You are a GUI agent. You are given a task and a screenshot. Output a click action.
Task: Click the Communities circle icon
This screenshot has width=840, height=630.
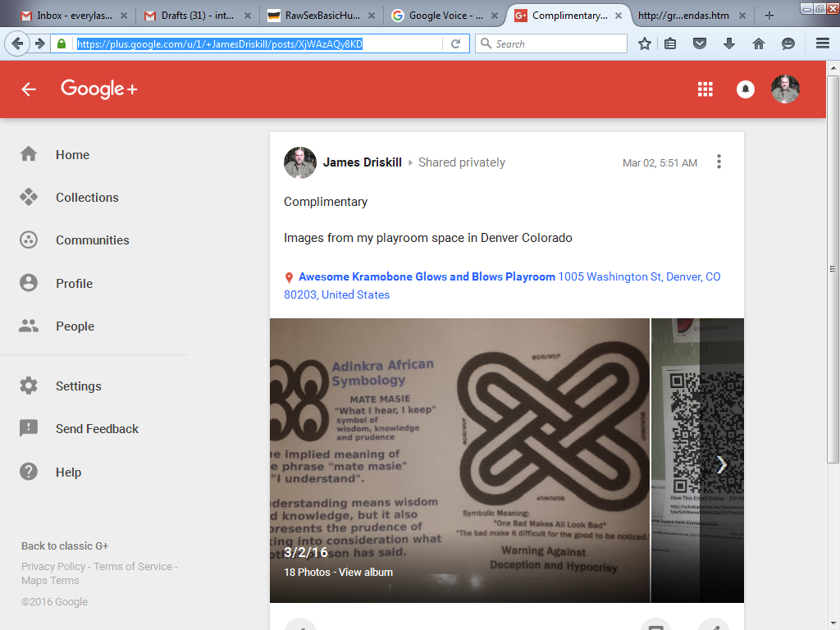click(x=29, y=240)
